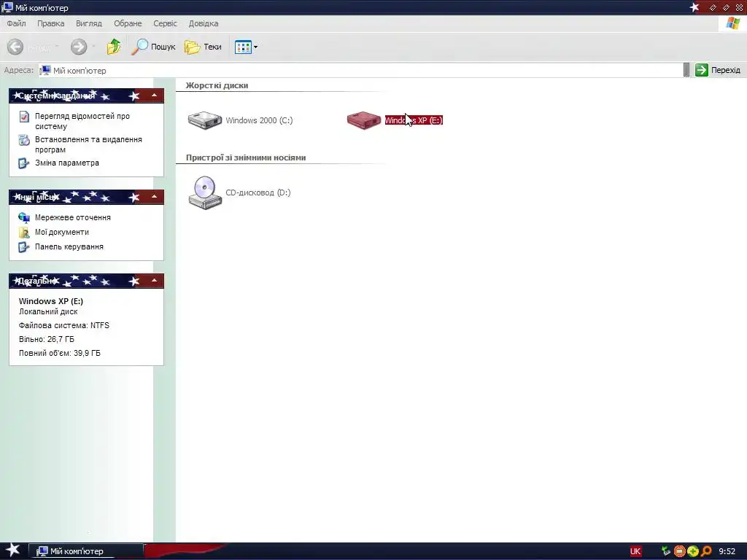This screenshot has width=747, height=560.
Task: Open the Довідка menu
Action: [x=204, y=23]
